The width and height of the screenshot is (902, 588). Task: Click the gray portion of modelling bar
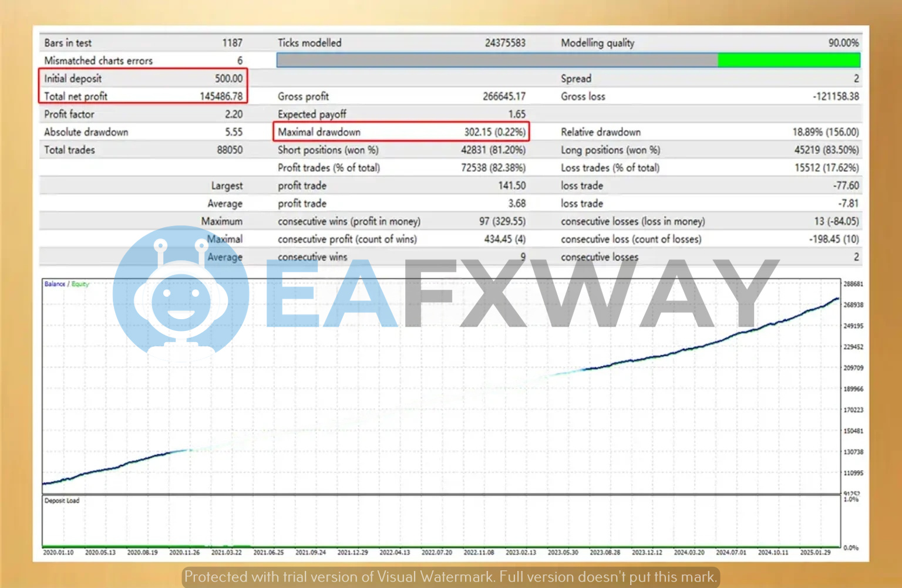496,60
